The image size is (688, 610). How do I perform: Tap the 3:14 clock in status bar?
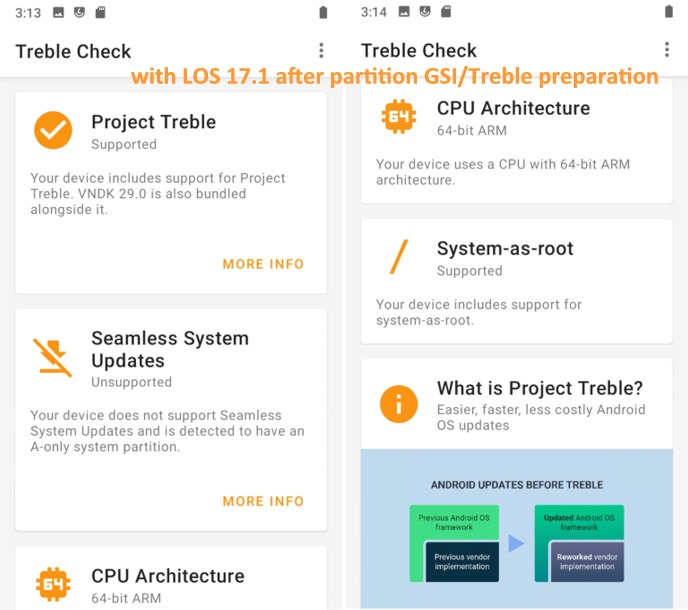[x=374, y=12]
